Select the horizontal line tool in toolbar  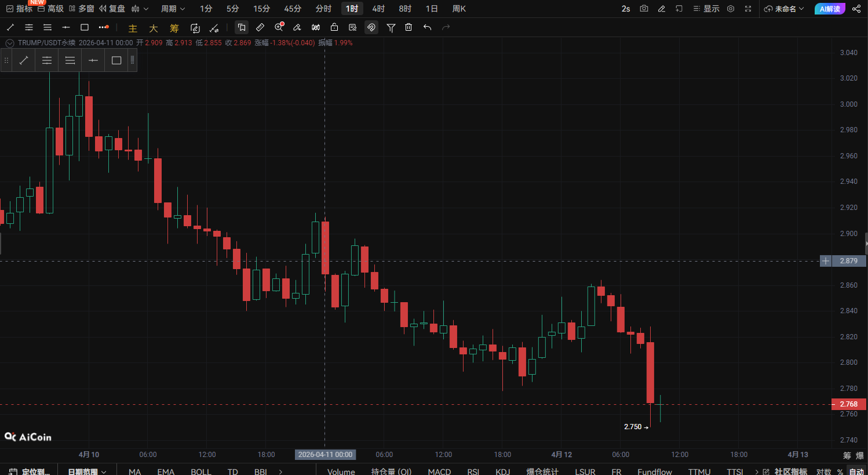pyautogui.click(x=66, y=27)
